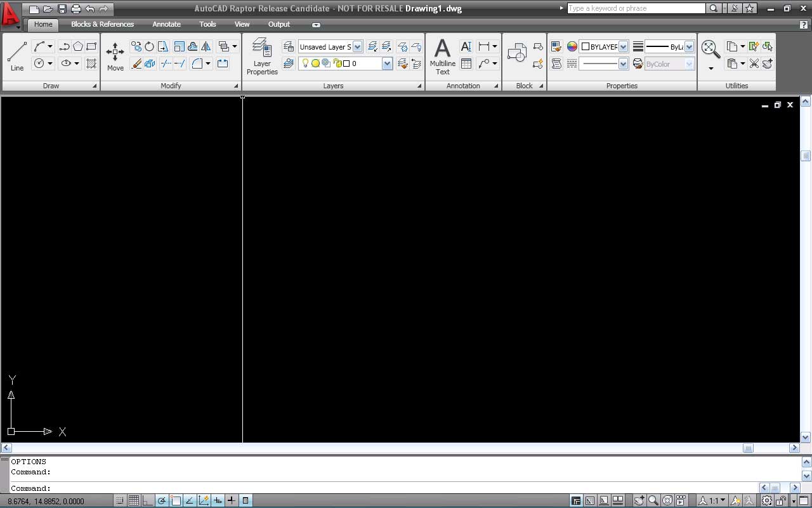Click the Save button in quick access toolbar

[62, 9]
